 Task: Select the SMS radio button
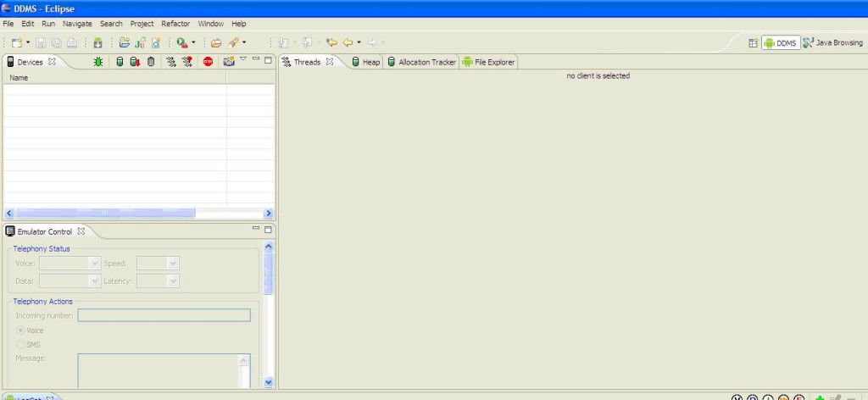21,345
